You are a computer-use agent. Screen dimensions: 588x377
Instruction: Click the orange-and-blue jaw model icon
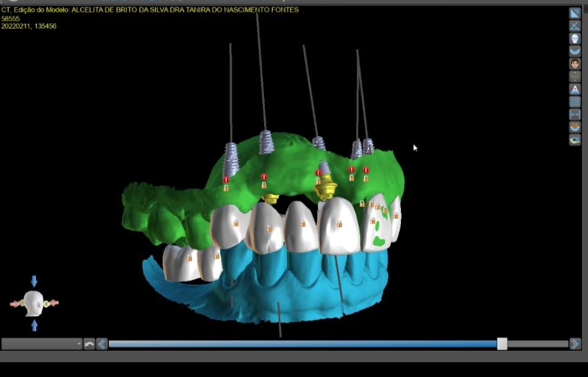(575, 128)
